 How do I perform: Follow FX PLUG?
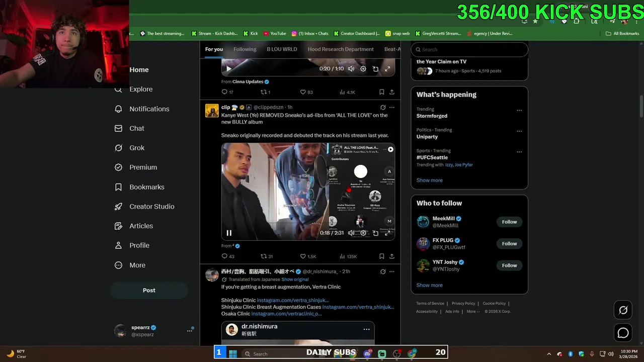[509, 244]
